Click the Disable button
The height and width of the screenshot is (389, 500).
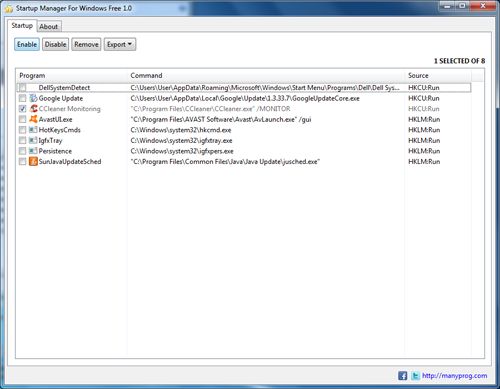coord(55,44)
